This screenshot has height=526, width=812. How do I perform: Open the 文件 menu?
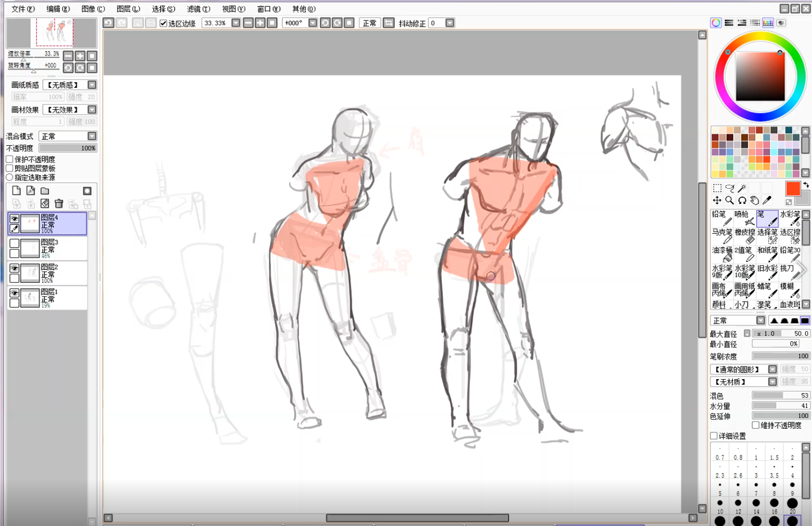pyautogui.click(x=22, y=9)
